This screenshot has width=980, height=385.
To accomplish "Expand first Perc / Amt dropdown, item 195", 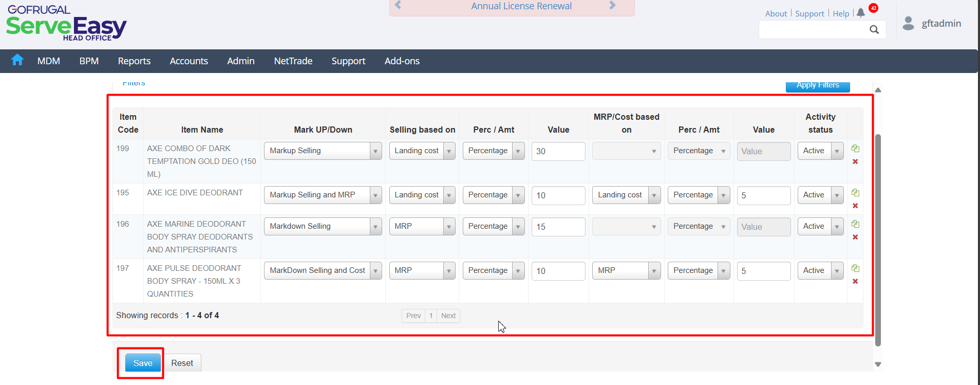I will (494, 195).
